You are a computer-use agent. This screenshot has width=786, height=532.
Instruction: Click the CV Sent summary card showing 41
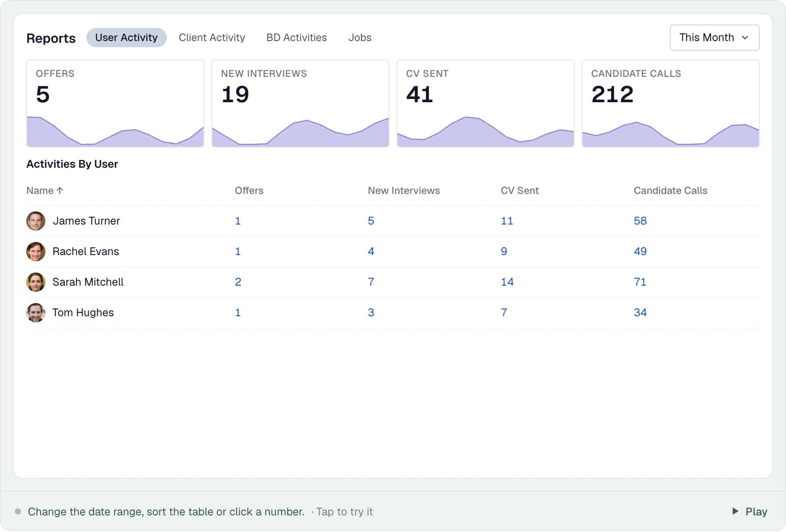coord(486,104)
